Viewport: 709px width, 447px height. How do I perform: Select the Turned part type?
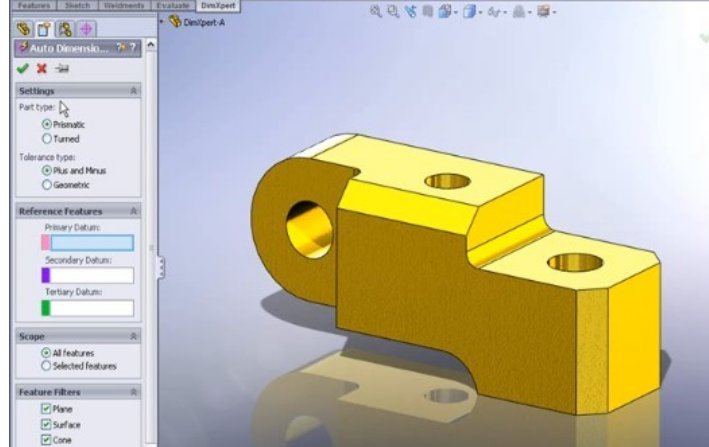46,139
